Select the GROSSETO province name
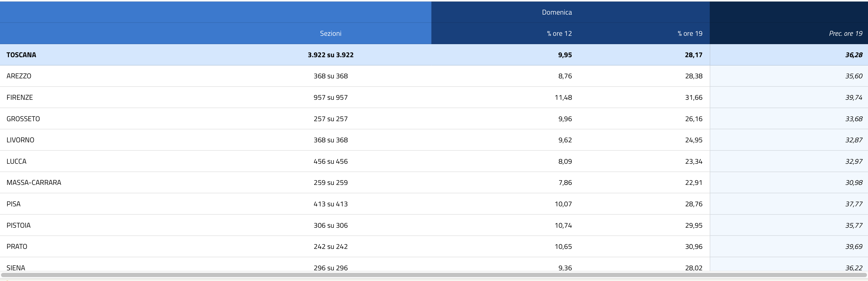Image resolution: width=868 pixels, height=281 pixels. click(23, 119)
